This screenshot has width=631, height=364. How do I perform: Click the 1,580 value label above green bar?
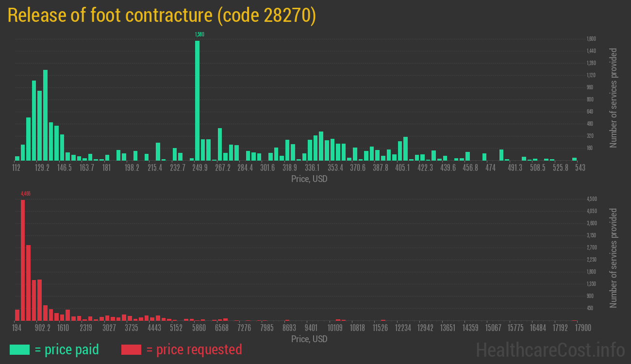point(199,34)
